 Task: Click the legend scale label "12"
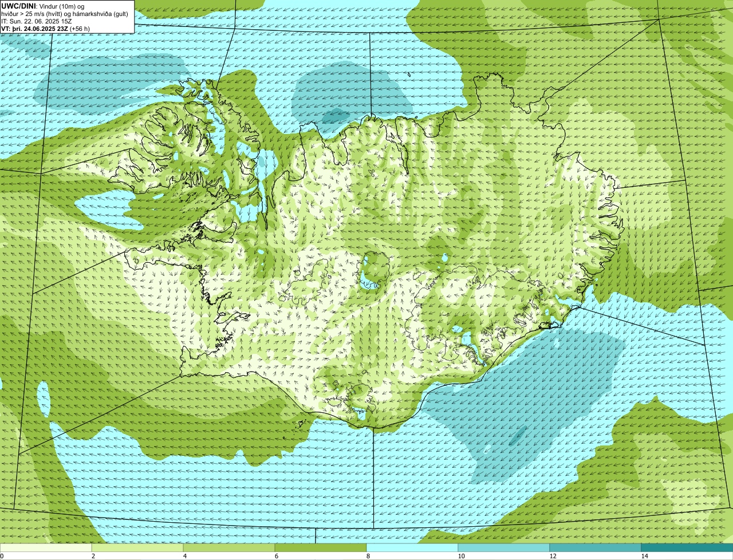click(x=553, y=556)
